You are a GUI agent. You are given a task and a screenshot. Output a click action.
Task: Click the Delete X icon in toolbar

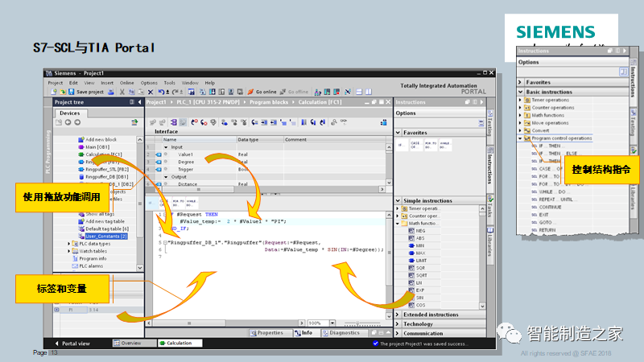[x=151, y=92]
